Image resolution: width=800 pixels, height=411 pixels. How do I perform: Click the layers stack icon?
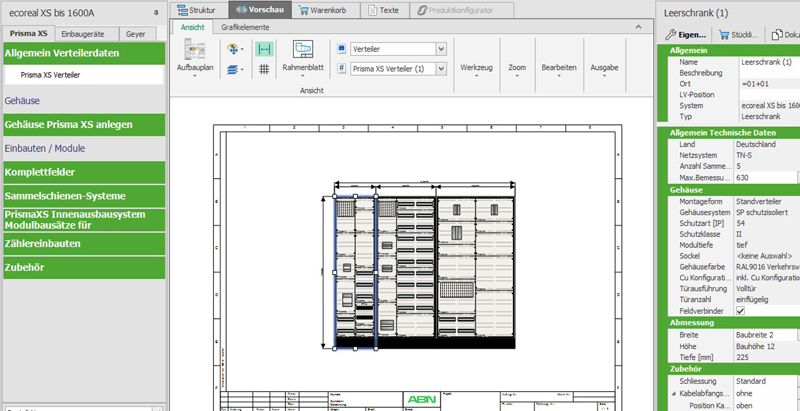pyautogui.click(x=235, y=69)
